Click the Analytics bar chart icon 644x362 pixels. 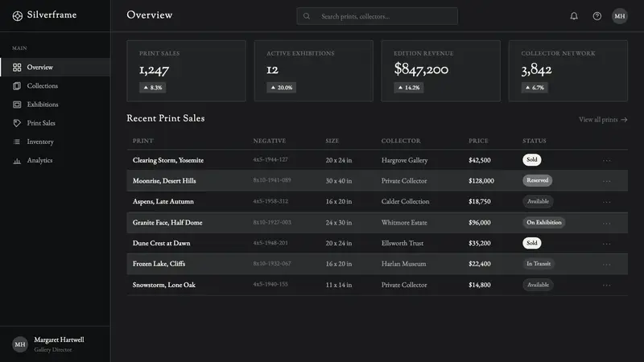(17, 160)
